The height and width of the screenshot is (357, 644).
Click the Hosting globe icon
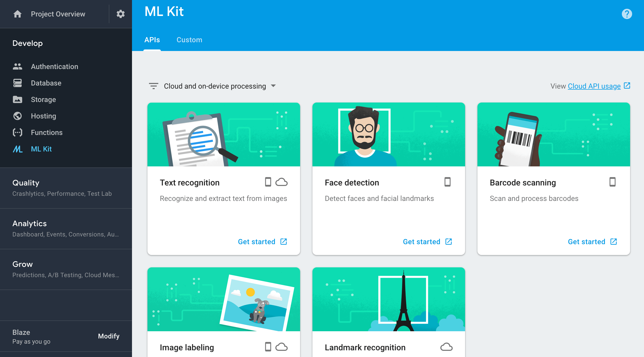[18, 116]
